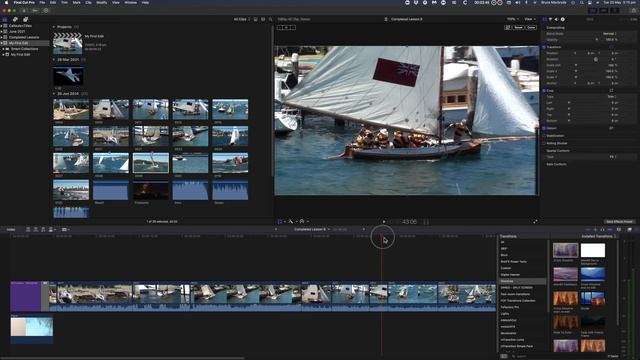The height and width of the screenshot is (360, 640).
Task: Go back in timeline history arrow
Action: click(276, 229)
